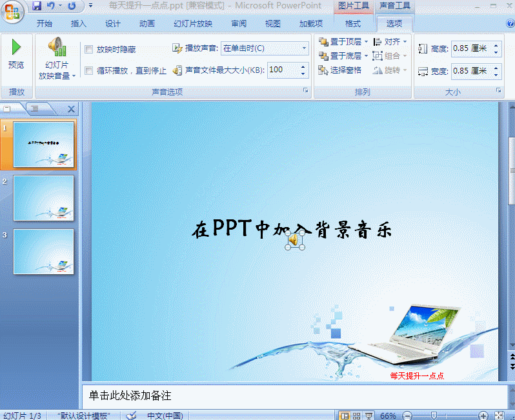Switch to the 视图 tab
This screenshot has height=420, width=515.
pyautogui.click(x=273, y=23)
